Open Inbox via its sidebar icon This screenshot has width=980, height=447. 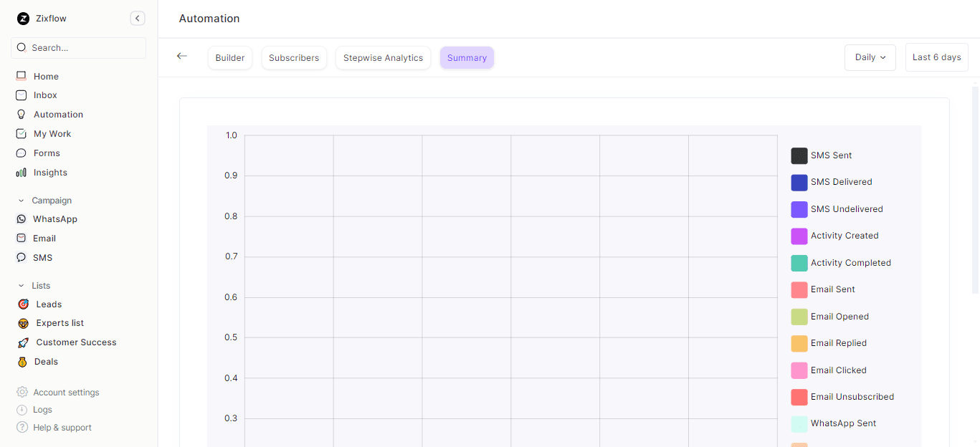pyautogui.click(x=22, y=95)
